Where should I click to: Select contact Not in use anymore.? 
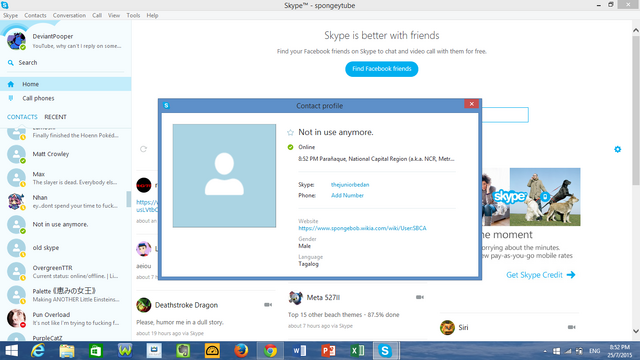click(65, 224)
